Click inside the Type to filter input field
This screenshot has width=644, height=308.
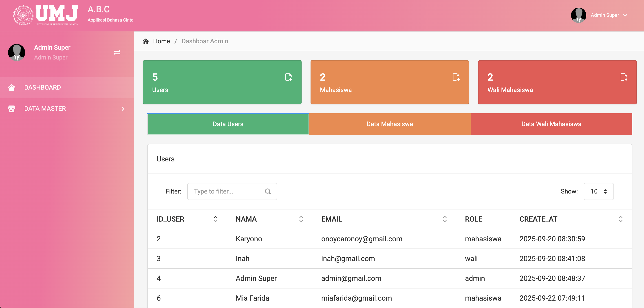tap(225, 191)
